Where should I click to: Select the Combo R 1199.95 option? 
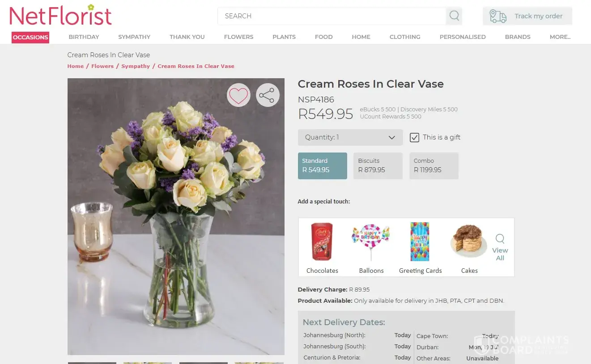434,166
